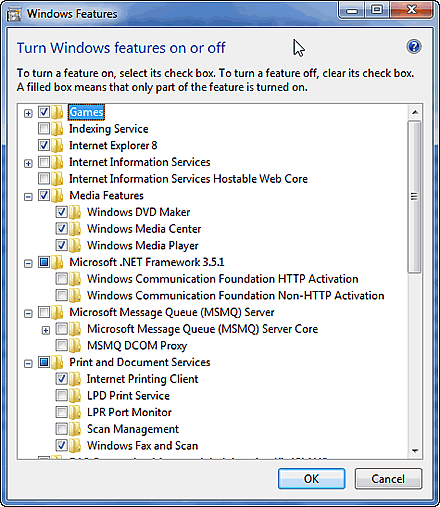This screenshot has height=507, width=440.
Task: Select Windows Communication Foundation Non-HTTP Activation label
Action: [x=235, y=295]
